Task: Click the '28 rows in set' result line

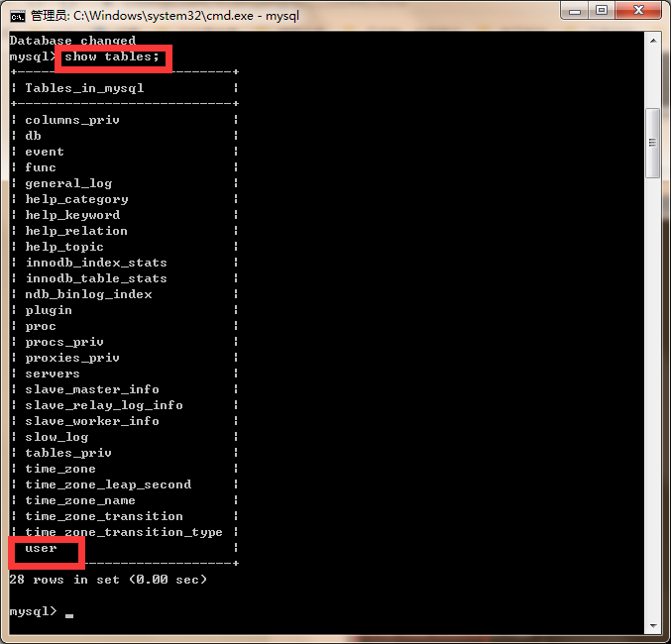Action: 108,580
